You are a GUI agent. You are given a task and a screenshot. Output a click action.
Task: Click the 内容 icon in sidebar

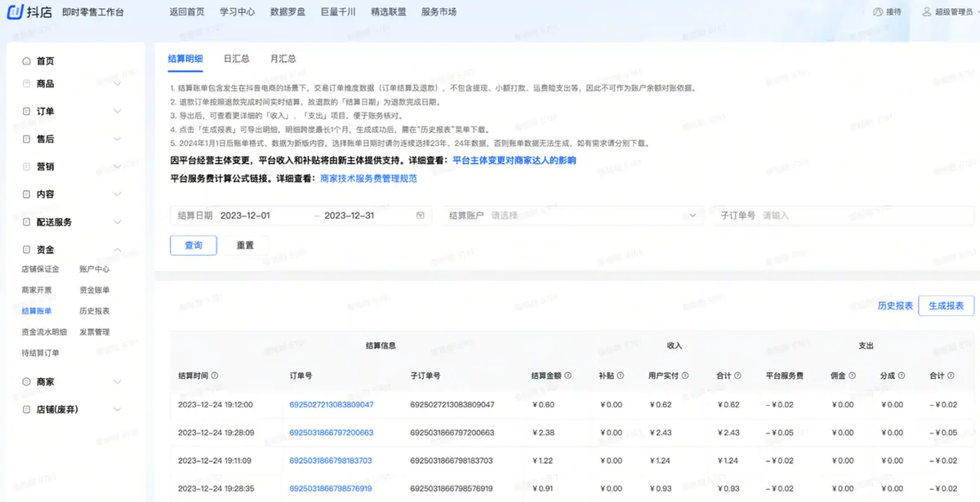[x=27, y=194]
